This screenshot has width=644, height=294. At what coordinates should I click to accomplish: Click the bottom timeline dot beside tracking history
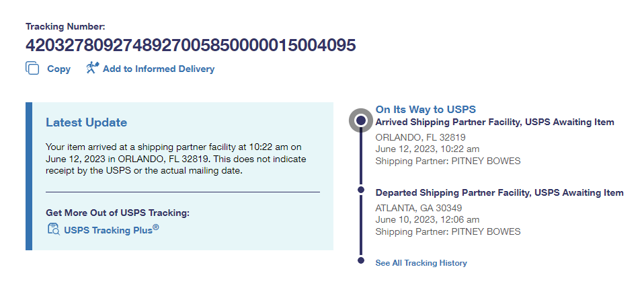(x=361, y=260)
